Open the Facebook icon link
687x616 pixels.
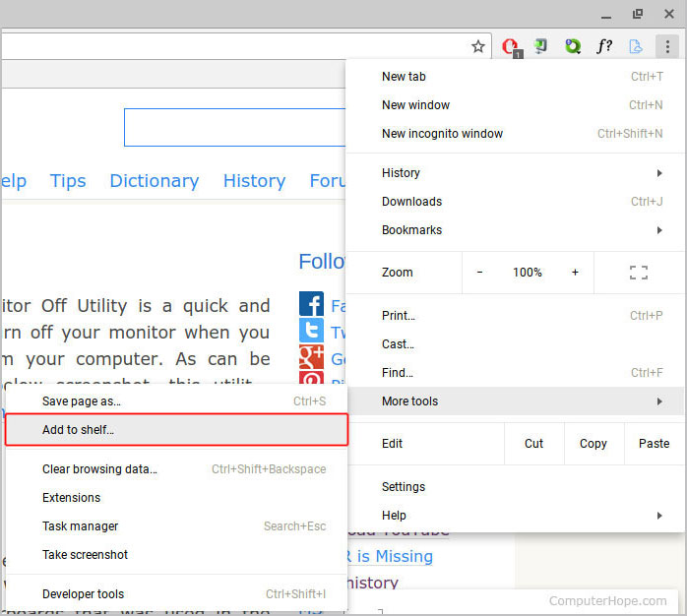coord(311,304)
